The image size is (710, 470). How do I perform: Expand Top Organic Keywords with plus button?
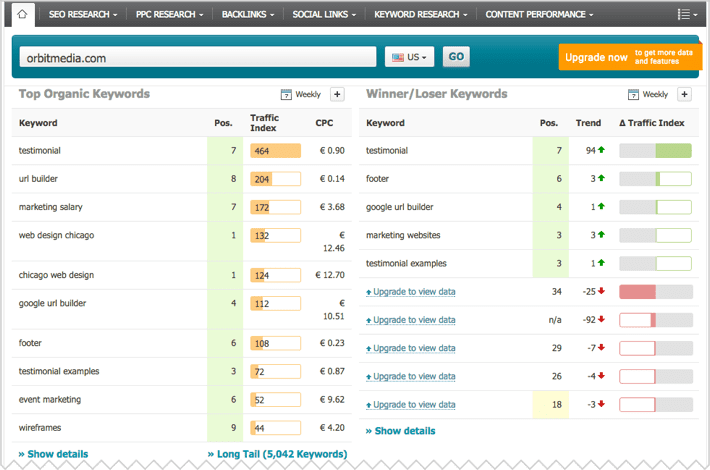(337, 94)
